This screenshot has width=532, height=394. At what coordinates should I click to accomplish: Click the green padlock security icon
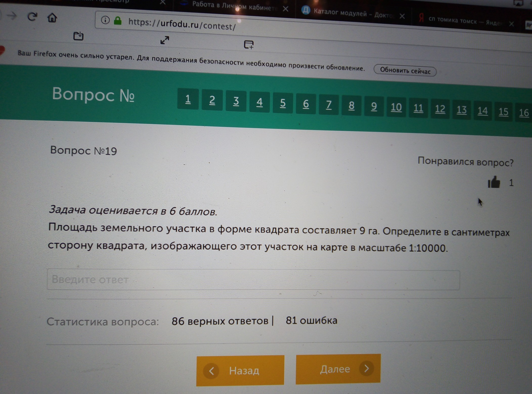click(118, 21)
